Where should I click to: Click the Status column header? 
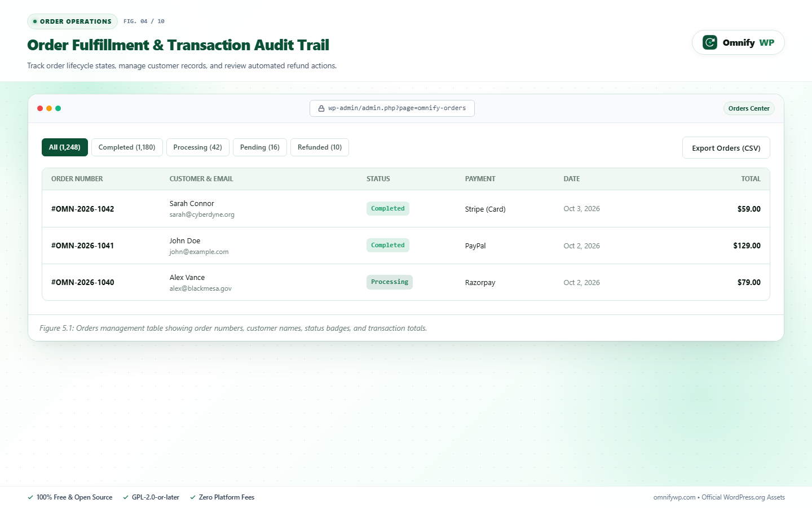pos(378,179)
